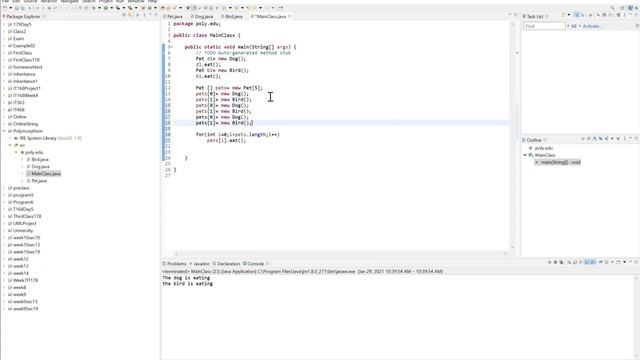Screen dimensions: 640x360
Task: Toggle the code fold marker at main method
Action: pos(171,47)
